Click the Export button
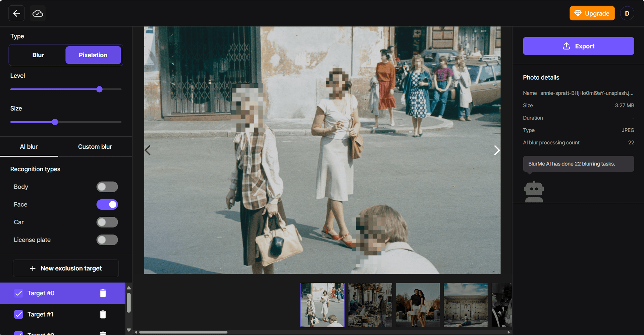 pos(579,46)
